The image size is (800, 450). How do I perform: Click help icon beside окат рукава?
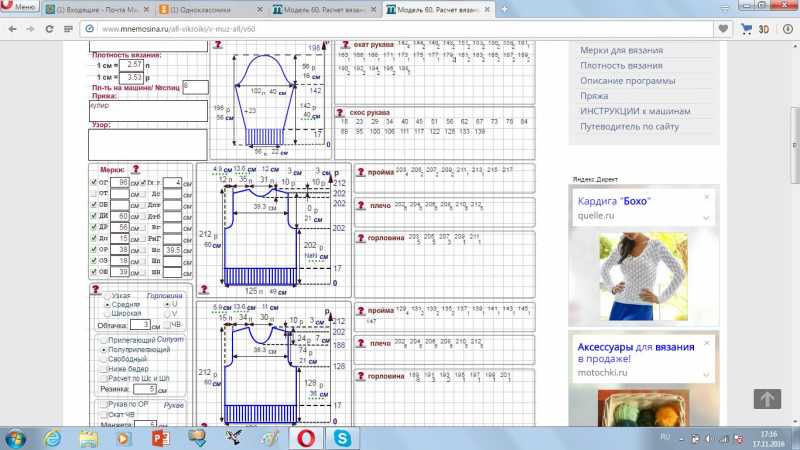341,45
